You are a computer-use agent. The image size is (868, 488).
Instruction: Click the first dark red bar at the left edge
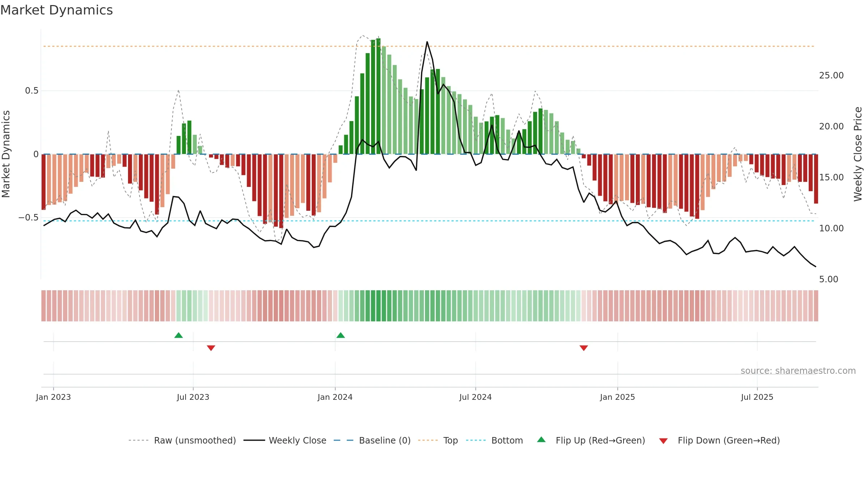pos(43,182)
